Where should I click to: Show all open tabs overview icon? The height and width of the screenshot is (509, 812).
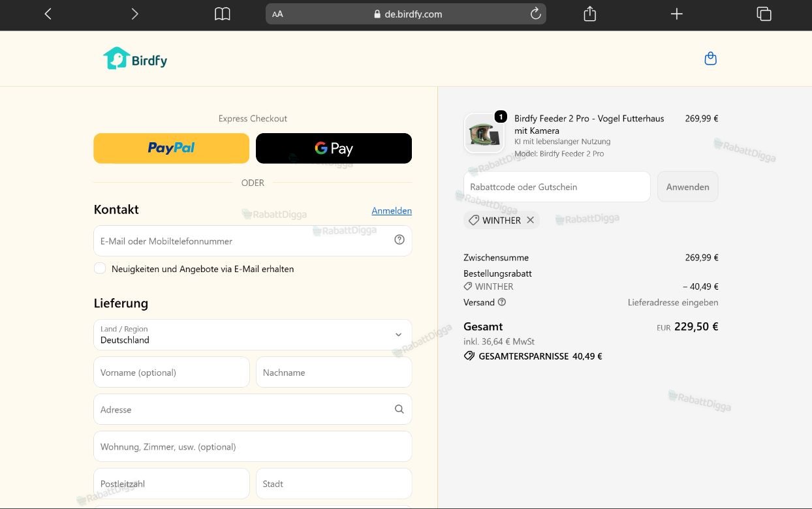point(764,14)
